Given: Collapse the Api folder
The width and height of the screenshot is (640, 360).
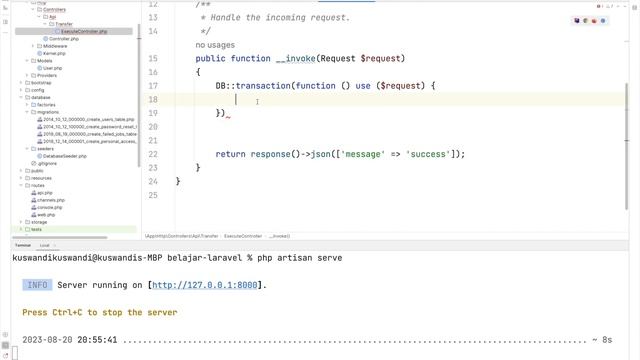Looking at the screenshot, I should coord(39,17).
